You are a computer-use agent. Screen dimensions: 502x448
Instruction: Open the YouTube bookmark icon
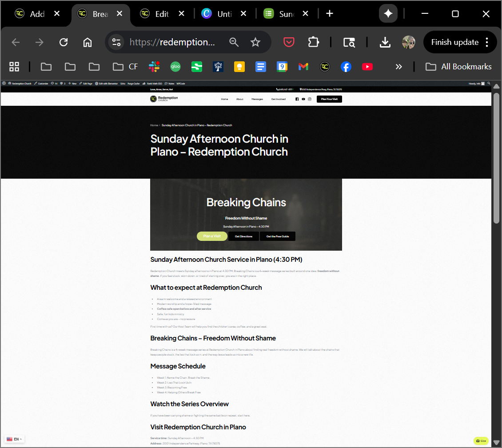(x=367, y=67)
